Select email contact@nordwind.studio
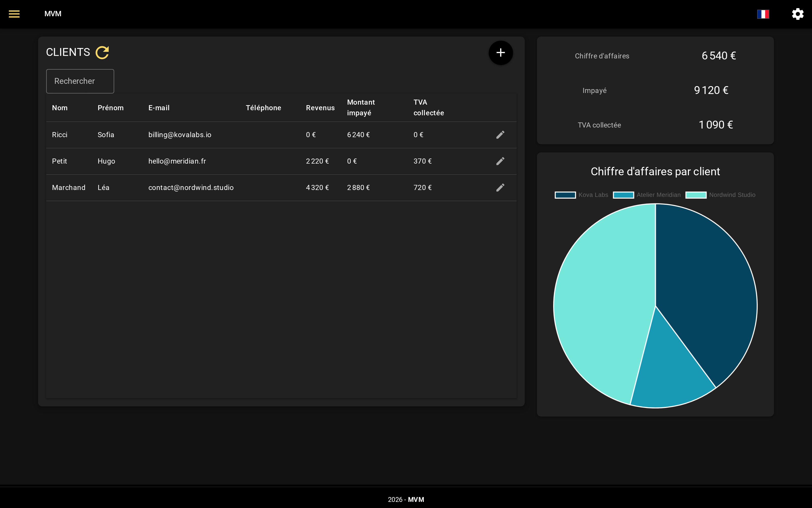The width and height of the screenshot is (812, 508). (x=191, y=187)
